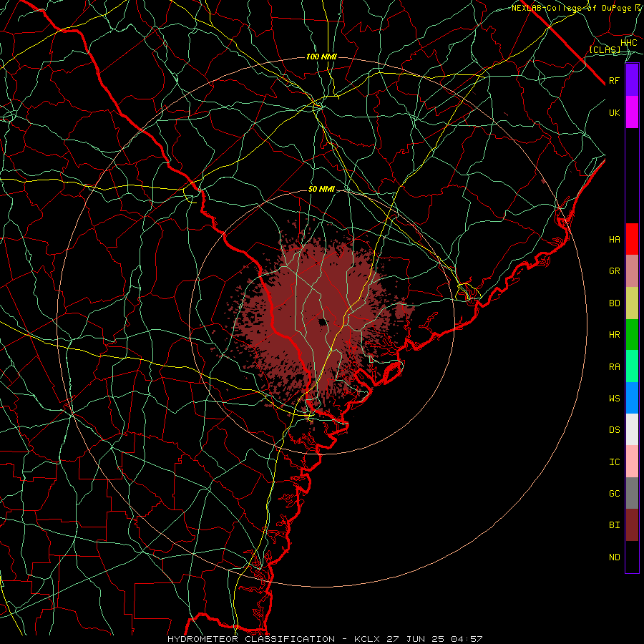Click the black radar site dot inside brown echo
This screenshot has width=644, height=644.
tap(323, 321)
